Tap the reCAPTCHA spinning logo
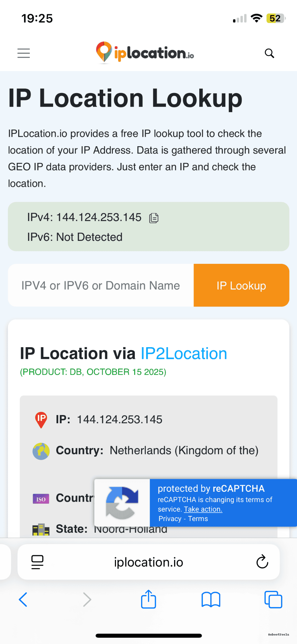 122,503
